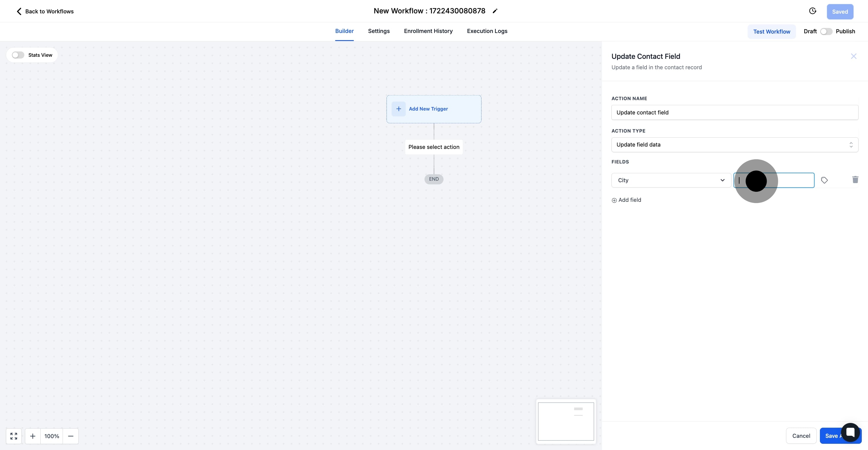The image size is (868, 450).
Task: Go to the Execution Logs tab
Action: [487, 31]
